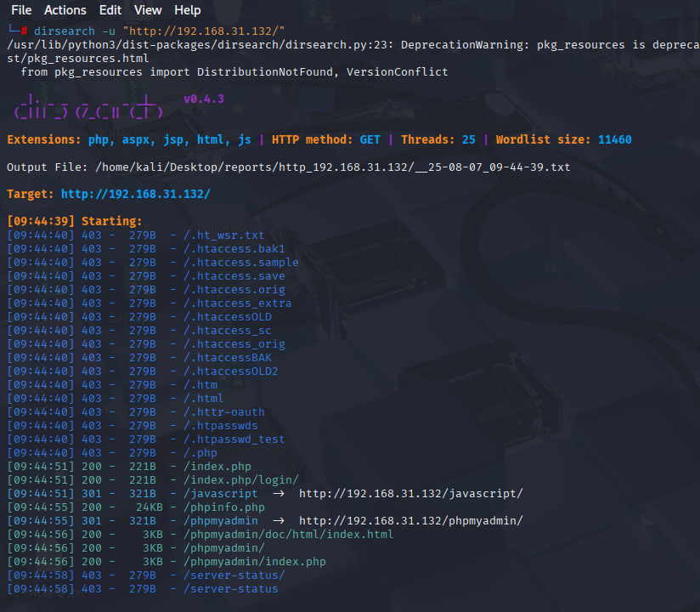Click the Output File report path
The image size is (700, 612).
pos(333,167)
